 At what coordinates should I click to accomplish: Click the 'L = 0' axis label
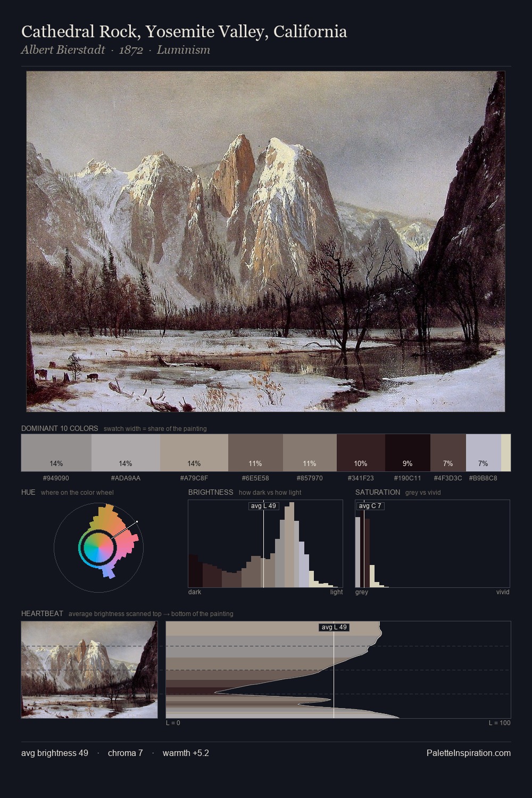click(173, 723)
